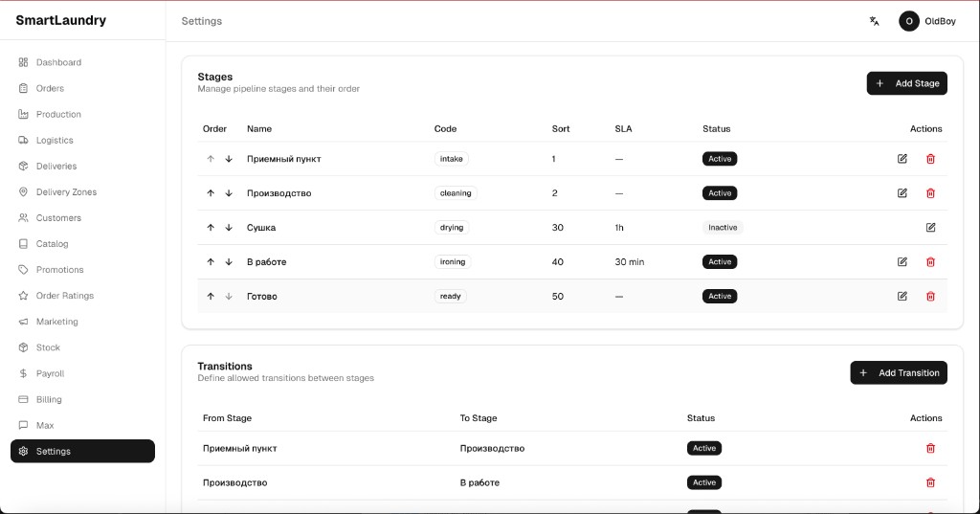980x514 pixels.
Task: Click the Add Stage button
Action: [x=906, y=83]
